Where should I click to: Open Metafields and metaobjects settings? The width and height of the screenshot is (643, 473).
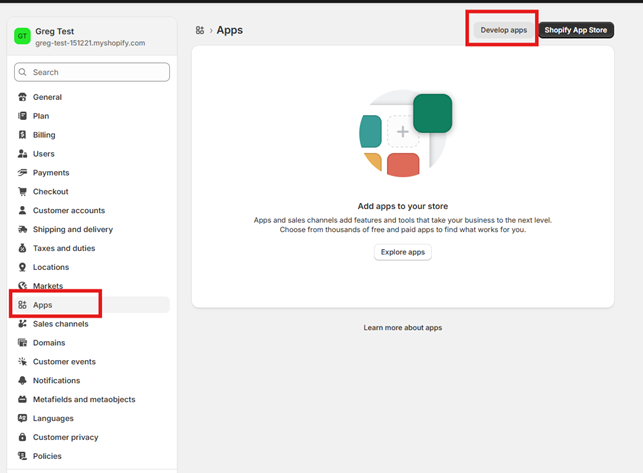click(92, 399)
